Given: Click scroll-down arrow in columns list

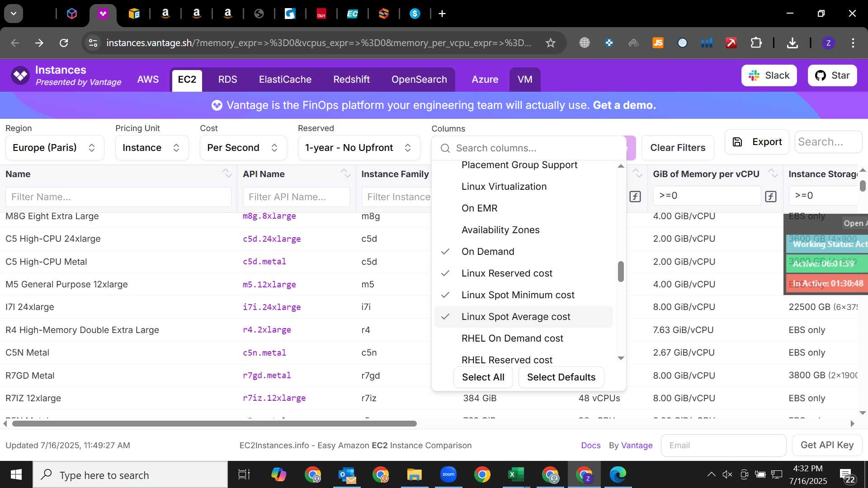Looking at the screenshot, I should (621, 358).
